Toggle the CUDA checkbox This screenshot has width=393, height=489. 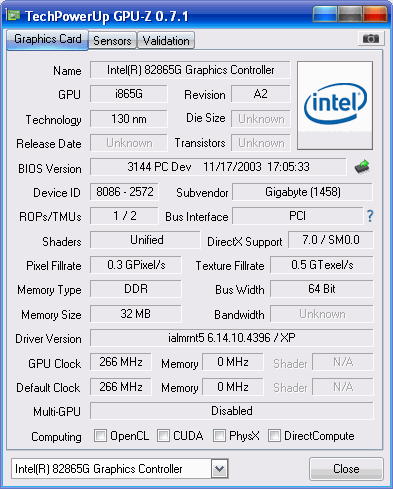coord(163,436)
